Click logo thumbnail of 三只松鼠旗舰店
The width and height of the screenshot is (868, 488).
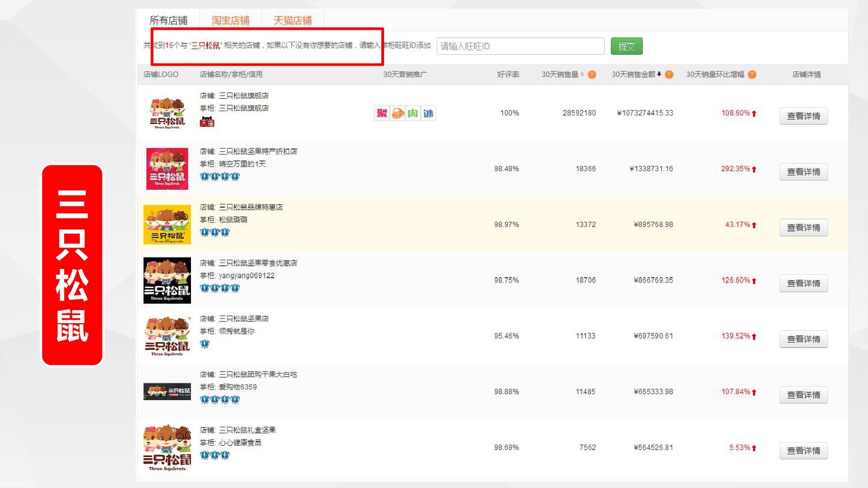pyautogui.click(x=167, y=113)
